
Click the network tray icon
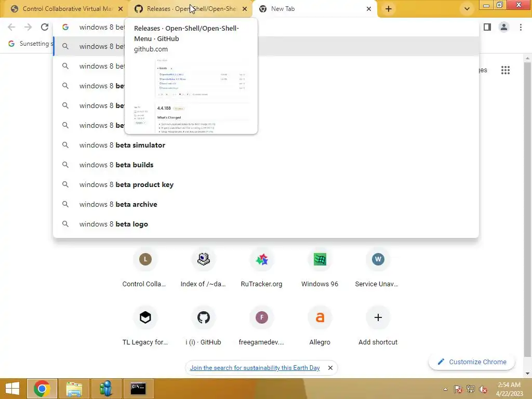tap(471, 389)
